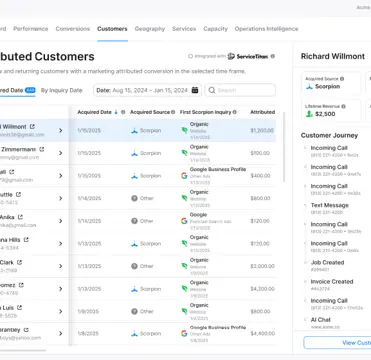Select the Text Message journey entry
This screenshot has height=360, width=371.
[x=330, y=208]
